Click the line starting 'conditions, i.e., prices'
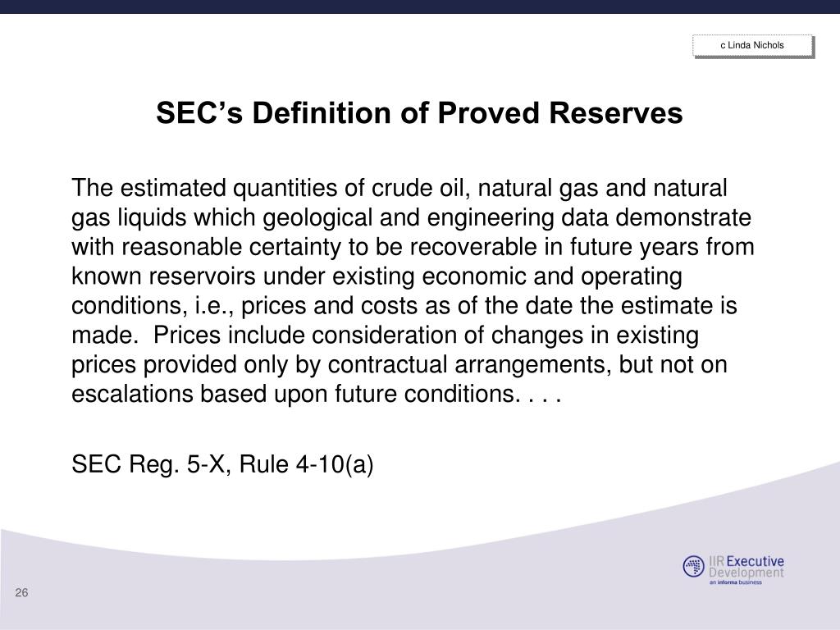The height and width of the screenshot is (630, 840). (x=404, y=307)
